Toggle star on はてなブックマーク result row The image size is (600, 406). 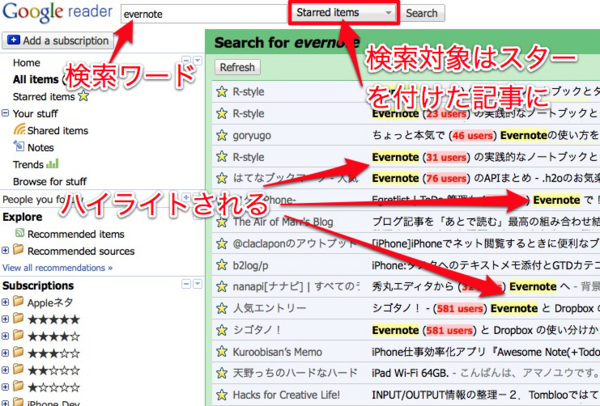(222, 178)
